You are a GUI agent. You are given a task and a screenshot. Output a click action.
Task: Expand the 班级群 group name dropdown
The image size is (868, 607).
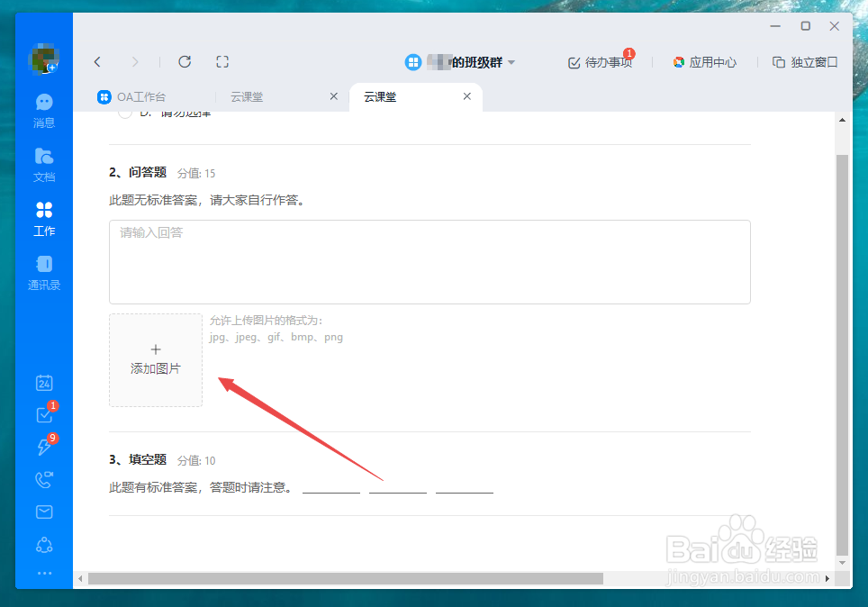tap(511, 62)
